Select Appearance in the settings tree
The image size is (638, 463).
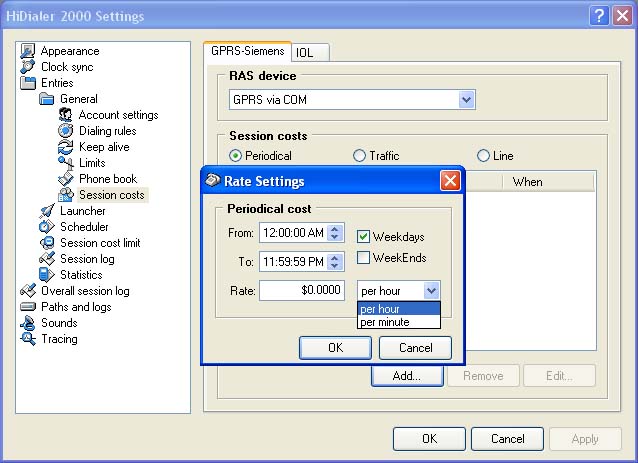click(x=70, y=51)
